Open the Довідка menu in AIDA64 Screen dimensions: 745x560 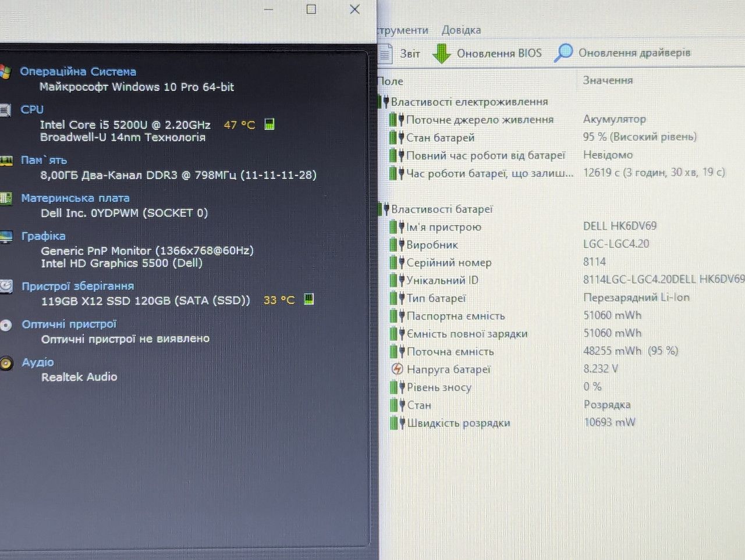click(461, 30)
